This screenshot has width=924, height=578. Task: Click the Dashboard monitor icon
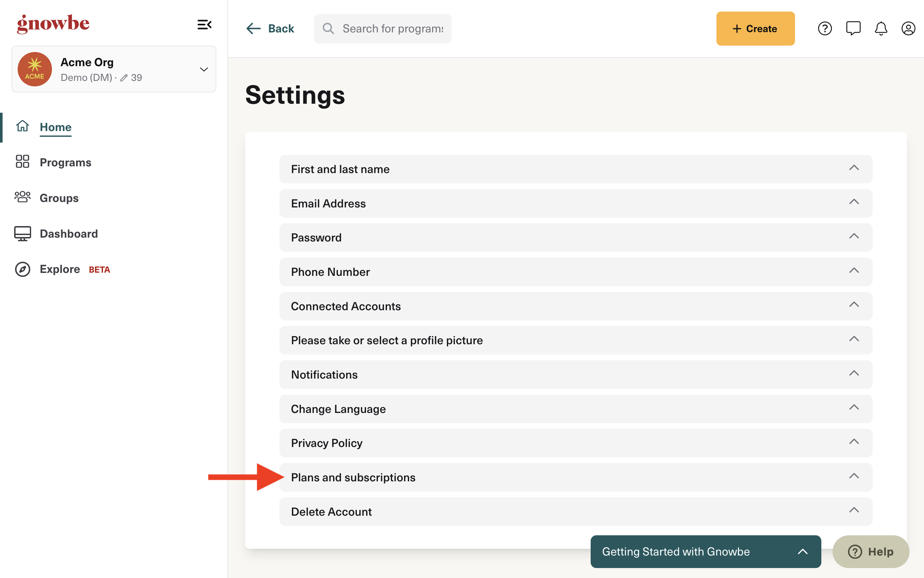(22, 233)
